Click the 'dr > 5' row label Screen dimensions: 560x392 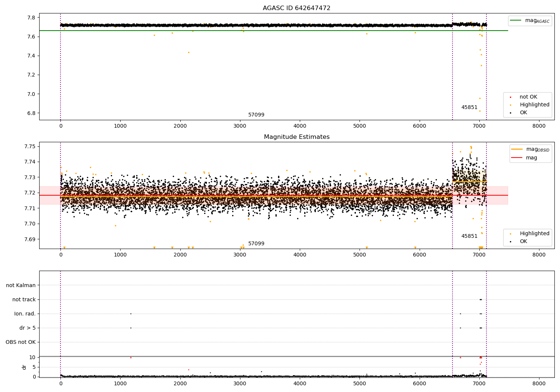click(x=28, y=328)
